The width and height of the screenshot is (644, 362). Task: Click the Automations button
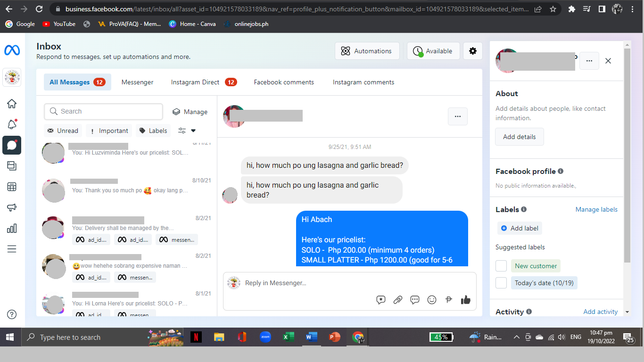tap(367, 51)
